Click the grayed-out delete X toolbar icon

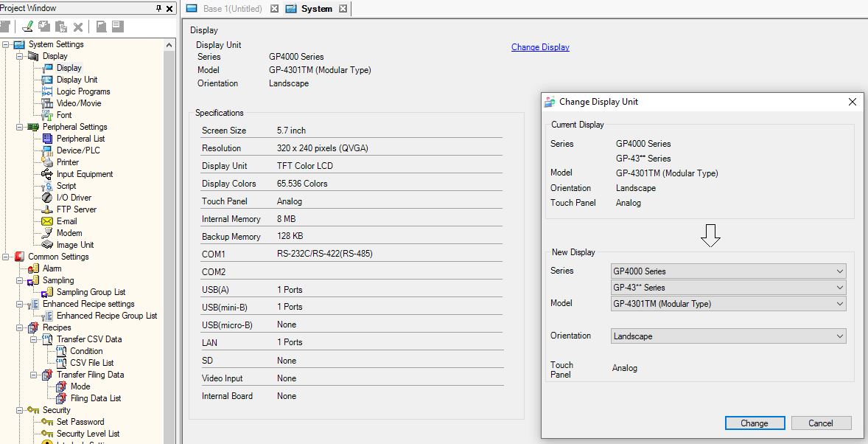pos(78,27)
